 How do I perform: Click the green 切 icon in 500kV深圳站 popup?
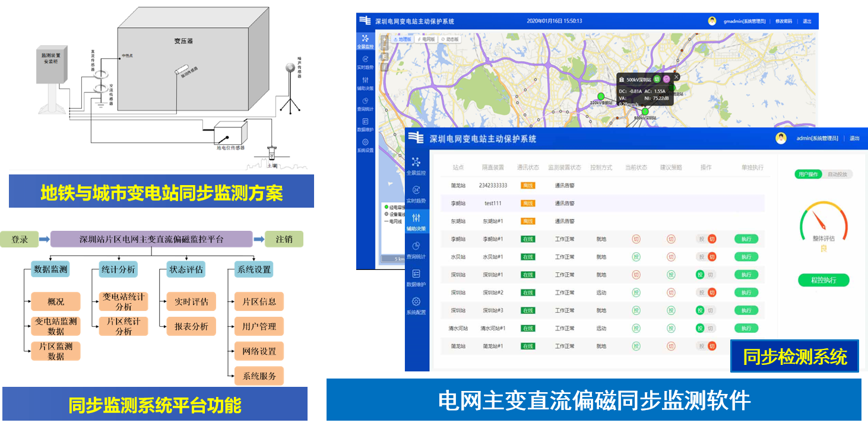point(657,79)
